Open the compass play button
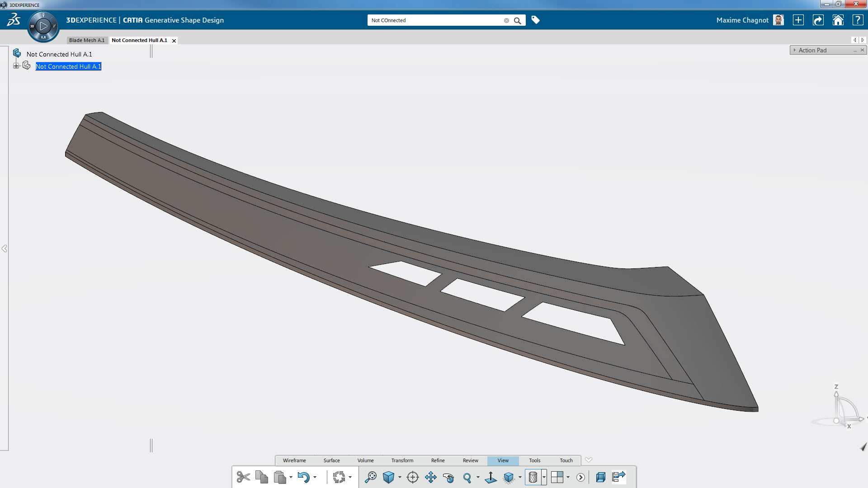868x488 pixels. pos(43,26)
